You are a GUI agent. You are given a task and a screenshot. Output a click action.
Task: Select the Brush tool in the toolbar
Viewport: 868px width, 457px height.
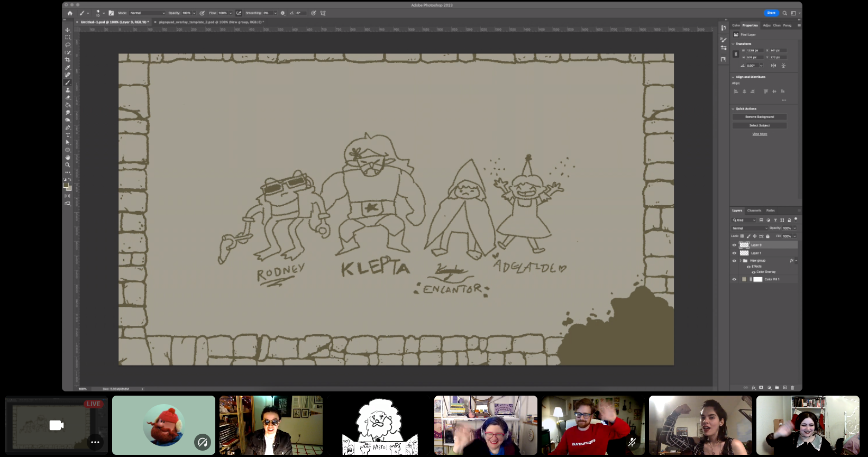(68, 83)
